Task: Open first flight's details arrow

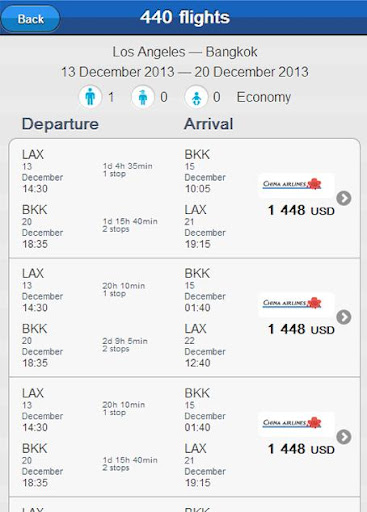Action: coord(344,198)
